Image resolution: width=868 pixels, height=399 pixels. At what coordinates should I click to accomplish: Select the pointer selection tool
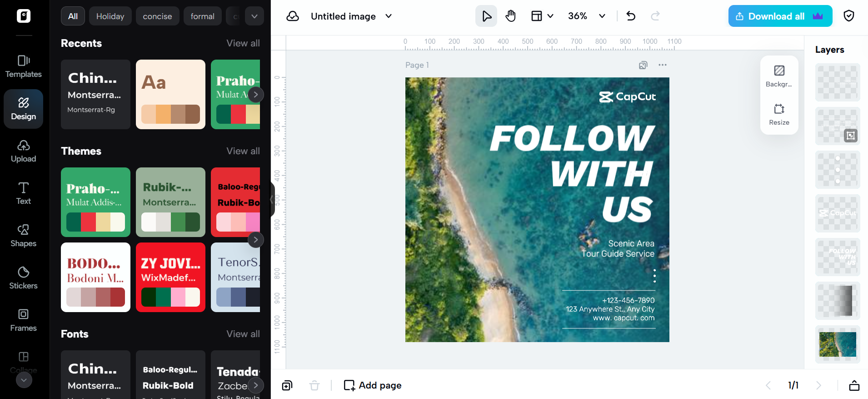point(486,16)
